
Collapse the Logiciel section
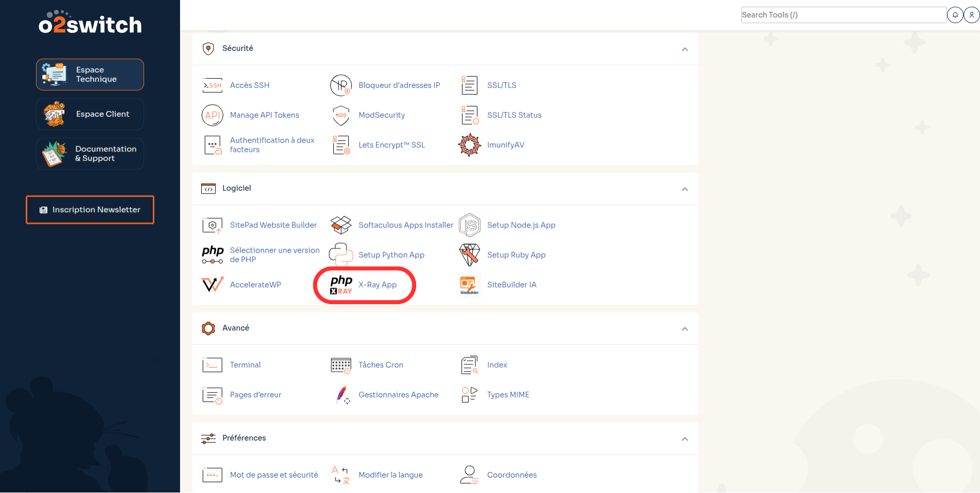tap(685, 189)
